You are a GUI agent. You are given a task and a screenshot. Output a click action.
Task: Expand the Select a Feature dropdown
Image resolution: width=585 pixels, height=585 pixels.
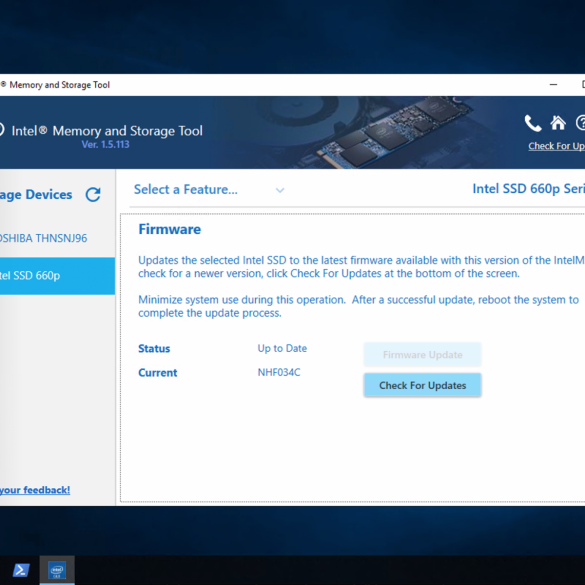coord(209,190)
